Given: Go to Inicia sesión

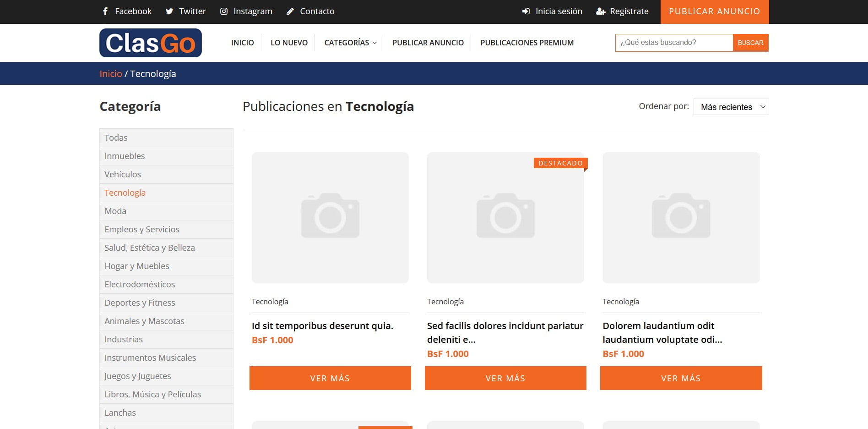Looking at the screenshot, I should point(559,11).
